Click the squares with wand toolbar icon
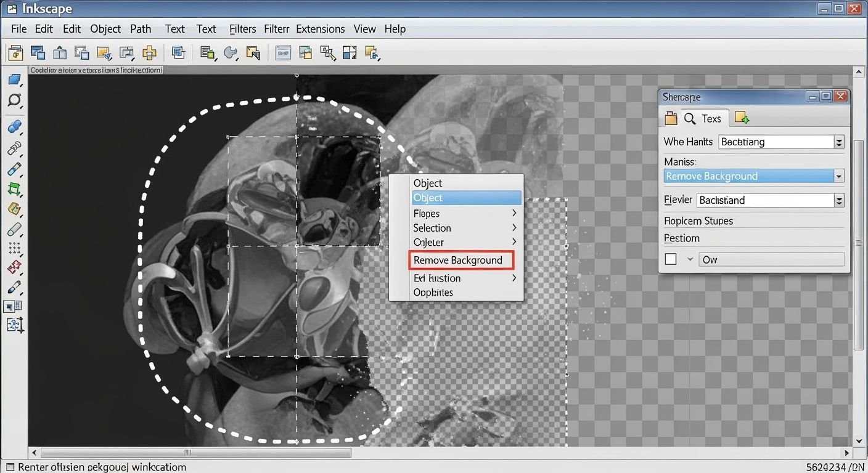 pos(327,53)
